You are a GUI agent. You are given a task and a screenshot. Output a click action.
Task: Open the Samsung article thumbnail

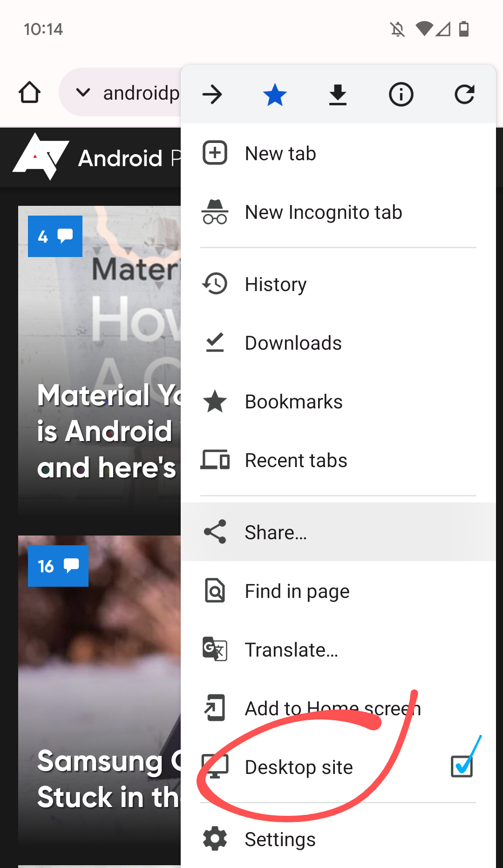[x=100, y=691]
